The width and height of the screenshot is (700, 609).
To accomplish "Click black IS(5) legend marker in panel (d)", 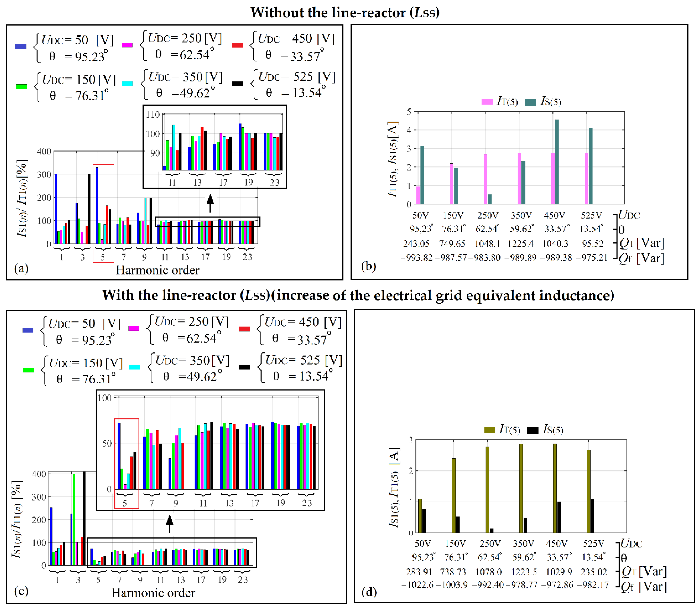I will [532, 430].
